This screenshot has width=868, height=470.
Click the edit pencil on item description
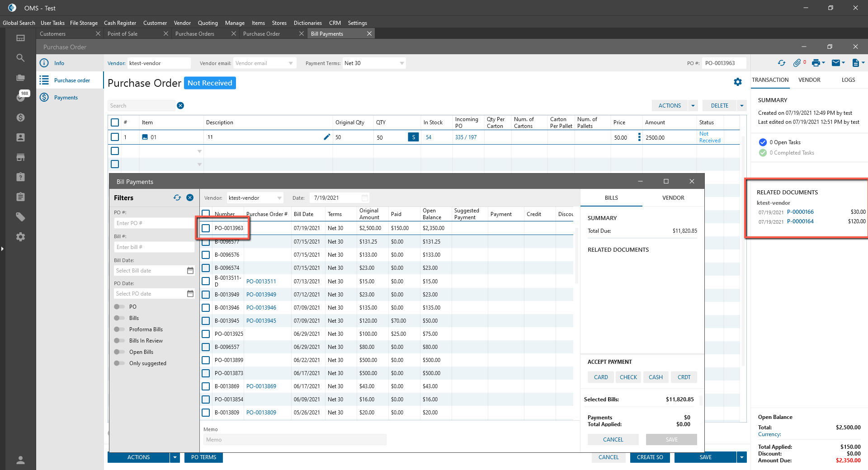(x=327, y=137)
